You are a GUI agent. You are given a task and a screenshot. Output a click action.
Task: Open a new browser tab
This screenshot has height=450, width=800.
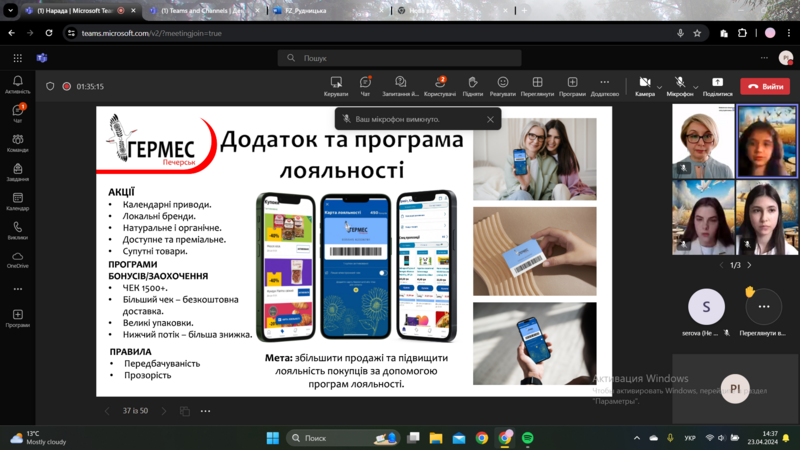(x=524, y=10)
